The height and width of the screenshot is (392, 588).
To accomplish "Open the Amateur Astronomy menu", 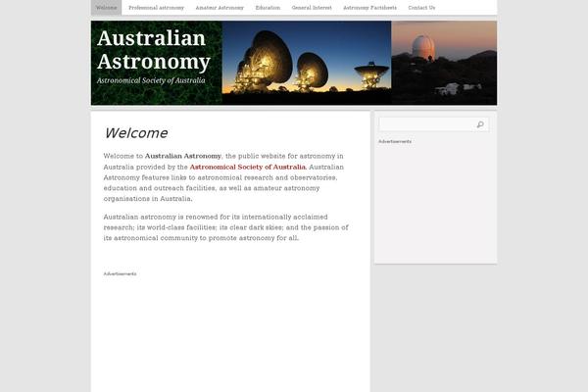I will (220, 8).
